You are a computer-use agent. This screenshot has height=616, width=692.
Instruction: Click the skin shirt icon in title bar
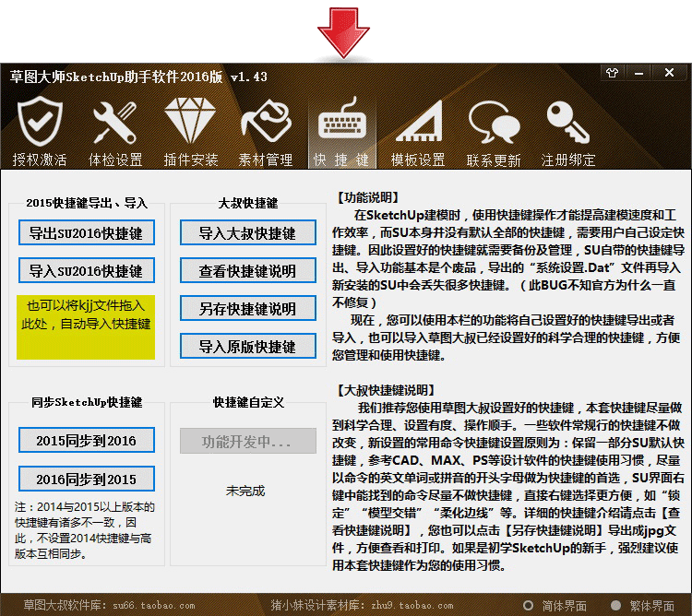coord(613,73)
